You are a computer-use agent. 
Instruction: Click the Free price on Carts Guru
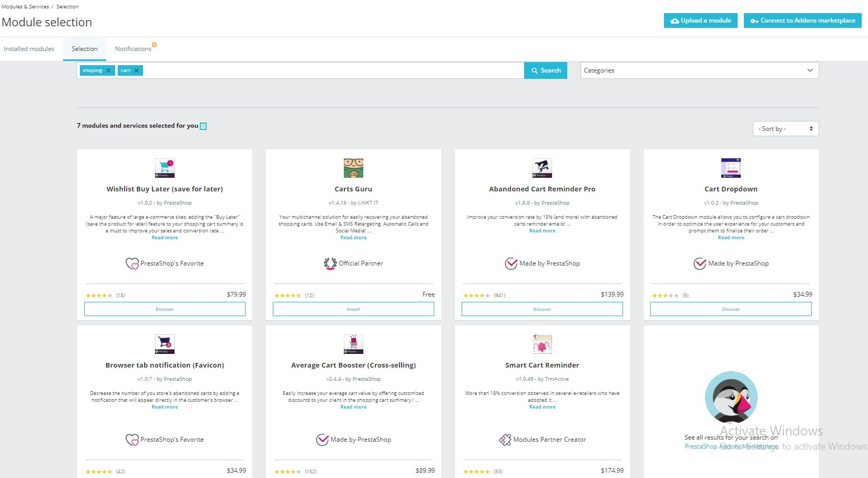428,294
